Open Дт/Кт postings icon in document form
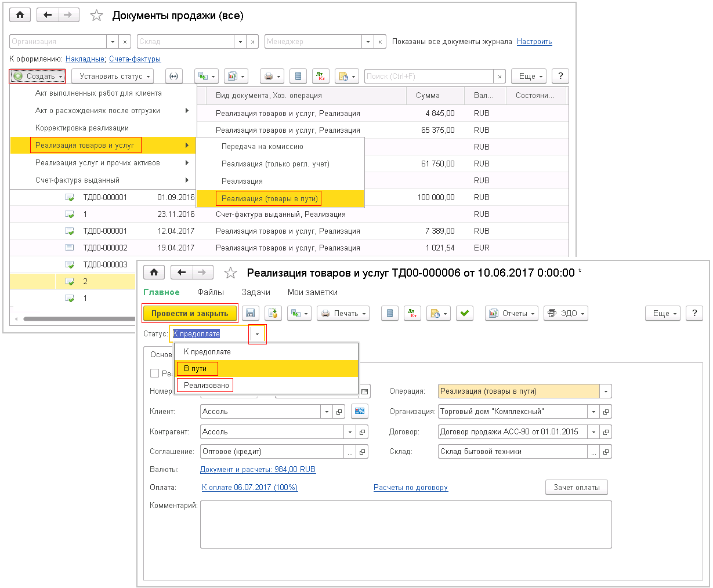The height and width of the screenshot is (588, 713). pyautogui.click(x=412, y=314)
